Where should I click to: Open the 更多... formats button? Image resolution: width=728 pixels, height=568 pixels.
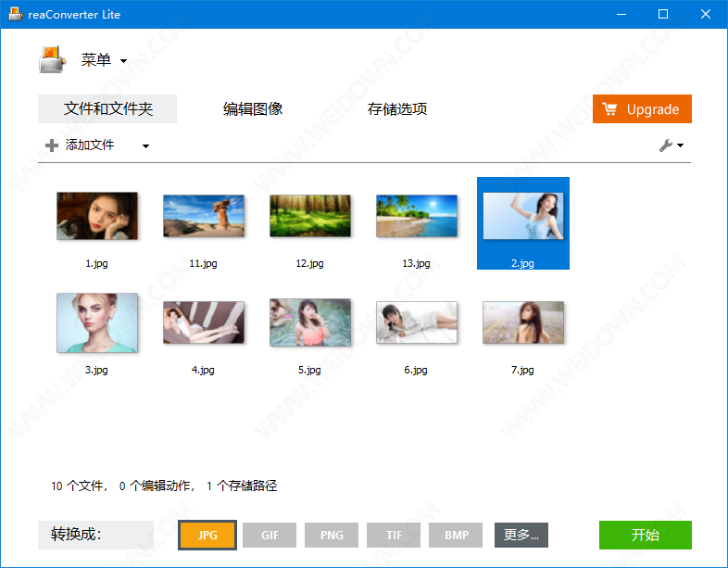[x=521, y=535]
